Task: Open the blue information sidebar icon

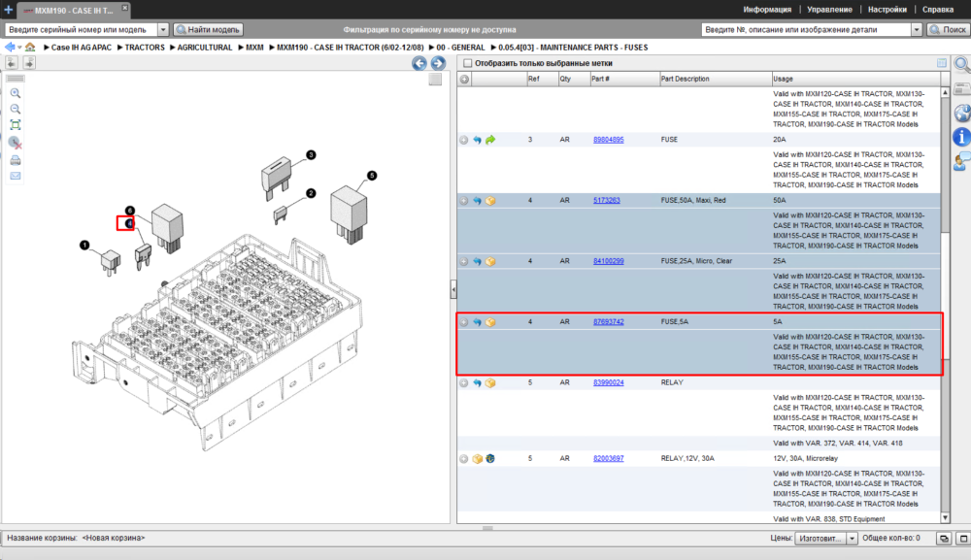Action: (961, 138)
